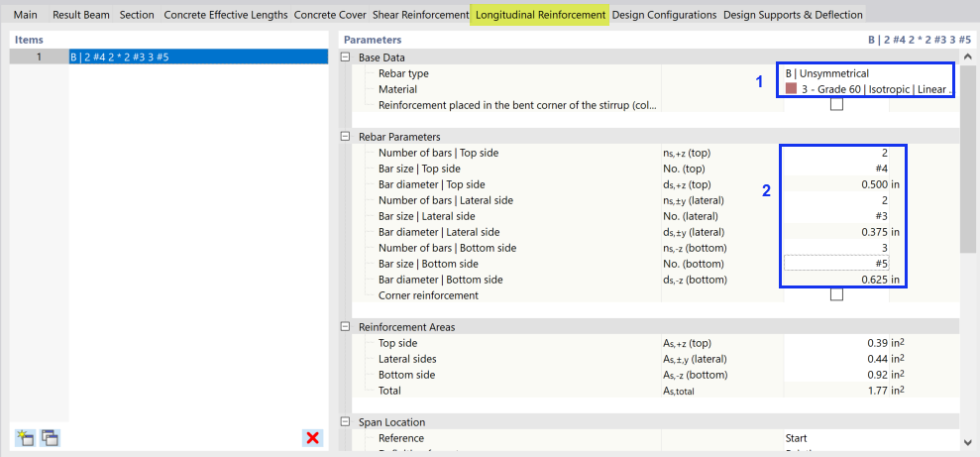The image size is (980, 457).
Task: Enable the Corner reinforcement checkbox
Action: (836, 295)
